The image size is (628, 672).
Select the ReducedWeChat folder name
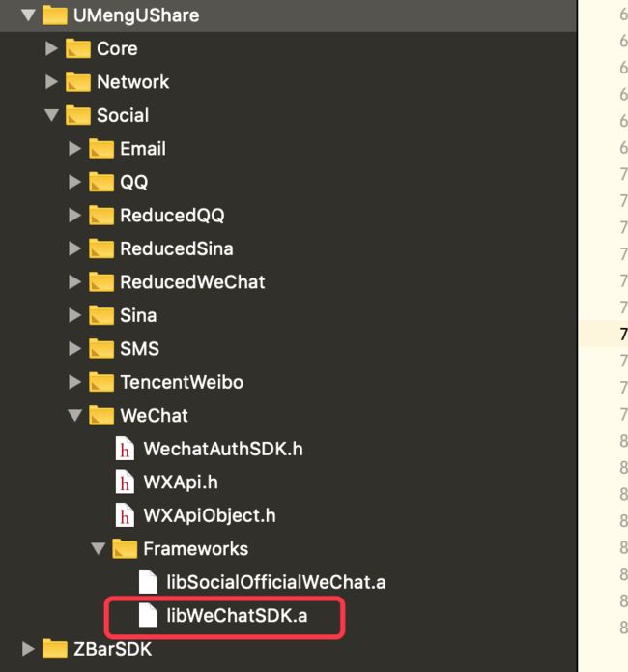click(192, 282)
